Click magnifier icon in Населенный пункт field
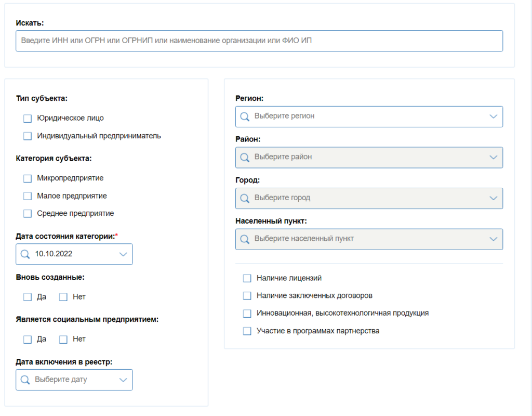 pos(245,239)
